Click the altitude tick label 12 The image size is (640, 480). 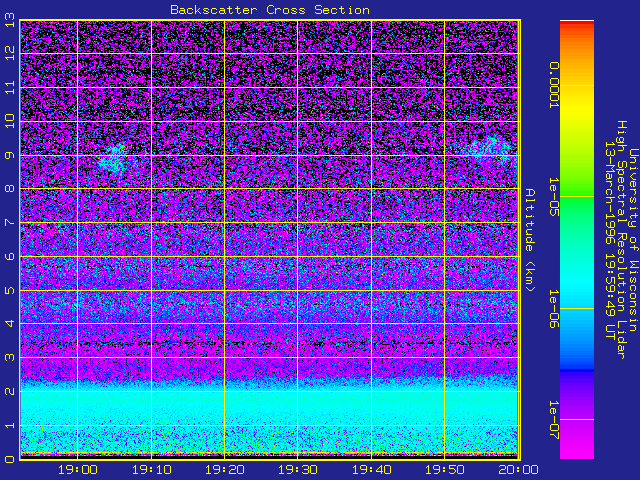pyautogui.click(x=10, y=53)
